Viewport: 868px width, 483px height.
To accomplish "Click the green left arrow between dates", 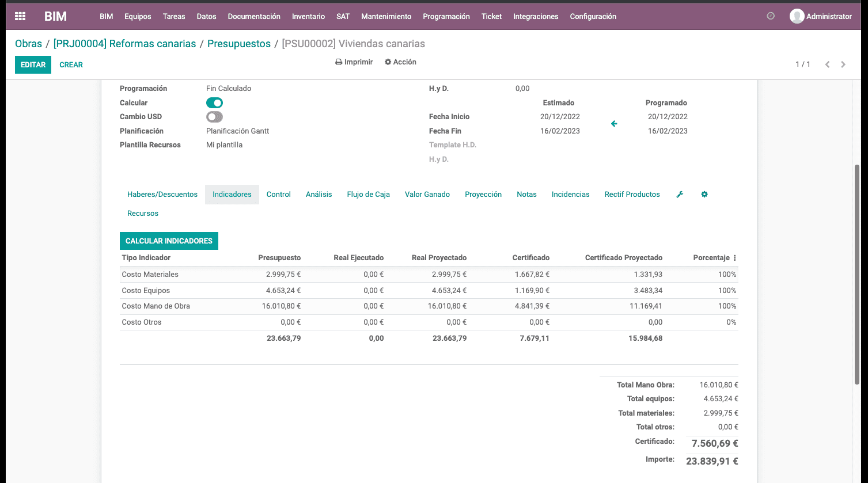I will tap(614, 124).
